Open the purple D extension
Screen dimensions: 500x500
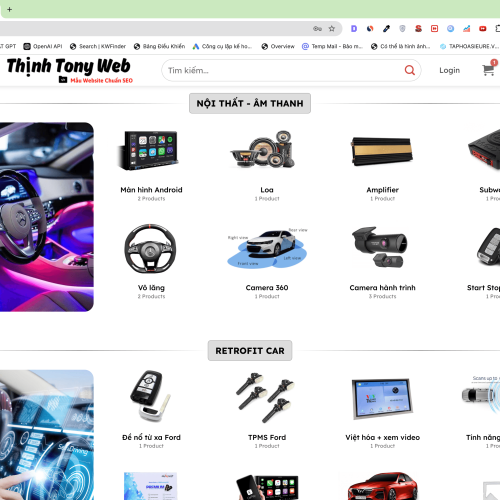[x=354, y=29]
